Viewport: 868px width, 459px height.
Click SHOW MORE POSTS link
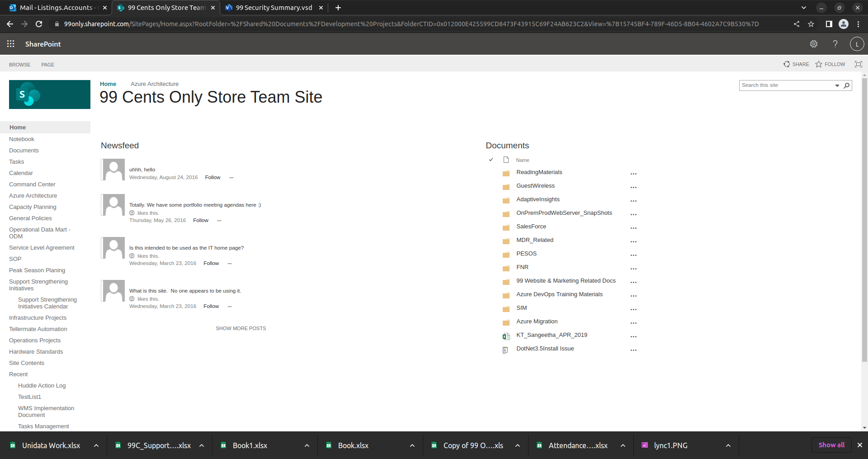241,328
